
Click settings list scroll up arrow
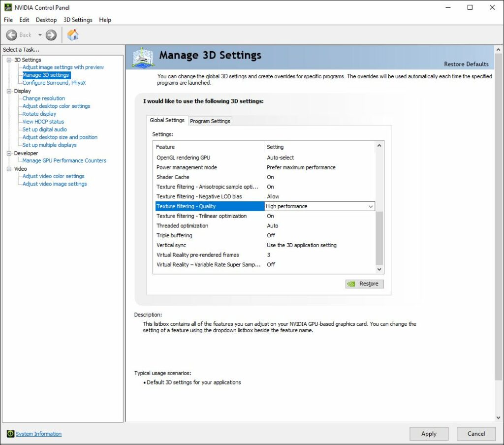point(379,146)
